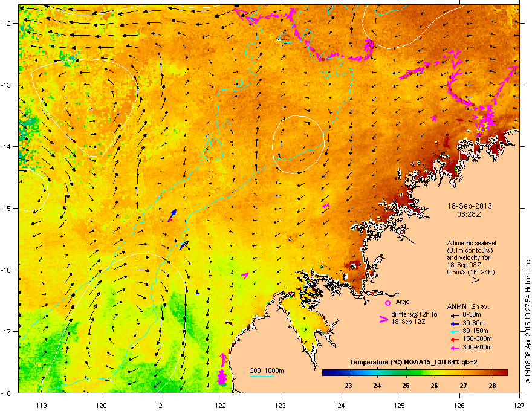Click the latitude axis label -15
Image resolution: width=532 pixels, height=411 pixels.
(5, 208)
